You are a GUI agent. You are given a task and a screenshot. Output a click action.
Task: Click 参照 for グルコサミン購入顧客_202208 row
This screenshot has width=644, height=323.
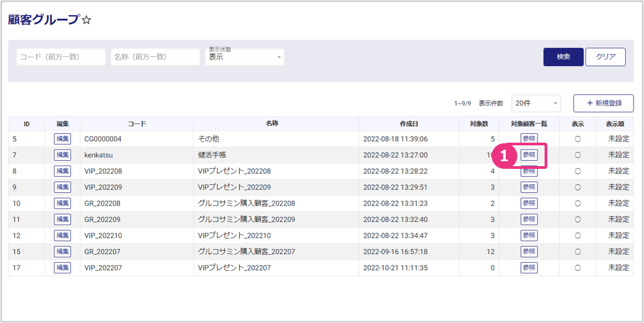[529, 203]
